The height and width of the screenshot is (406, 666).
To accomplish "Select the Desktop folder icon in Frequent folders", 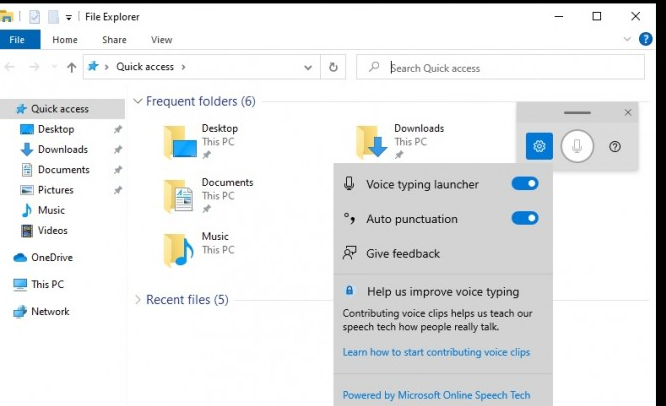I will (181, 142).
